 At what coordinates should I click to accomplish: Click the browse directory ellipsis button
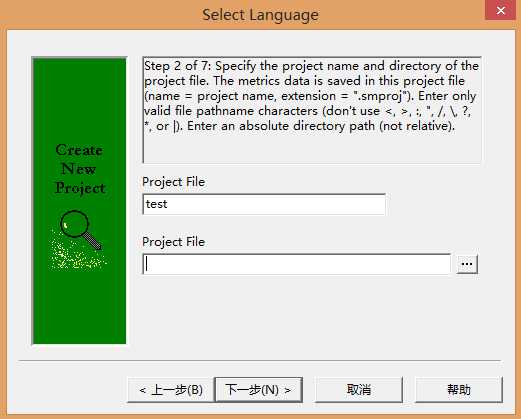point(467,264)
